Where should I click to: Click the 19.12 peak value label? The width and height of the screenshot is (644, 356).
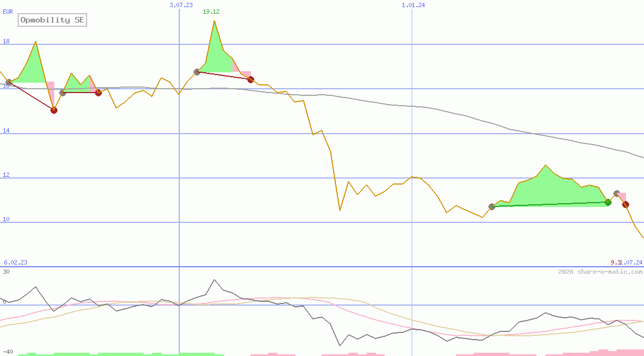click(x=211, y=12)
